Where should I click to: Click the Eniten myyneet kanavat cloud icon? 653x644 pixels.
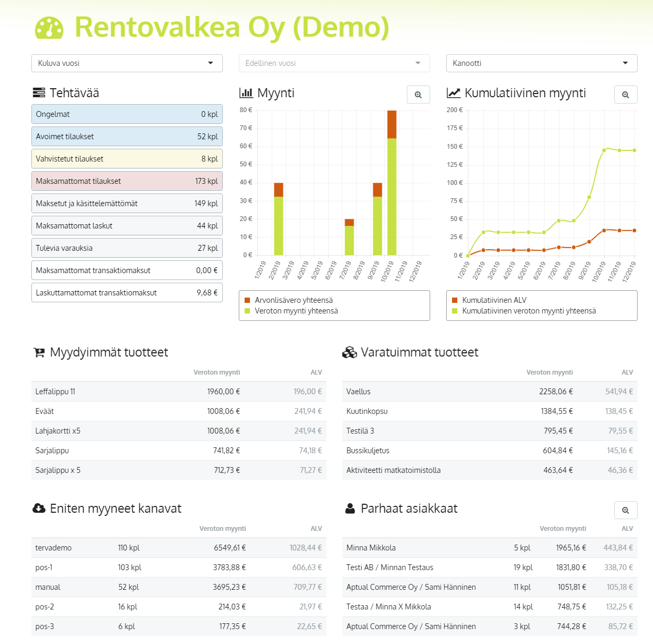point(39,509)
